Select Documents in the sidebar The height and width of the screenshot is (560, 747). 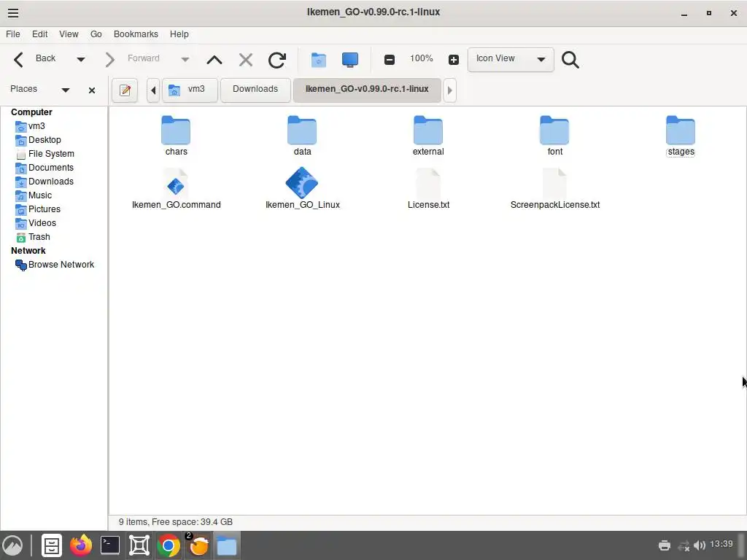(x=44, y=168)
